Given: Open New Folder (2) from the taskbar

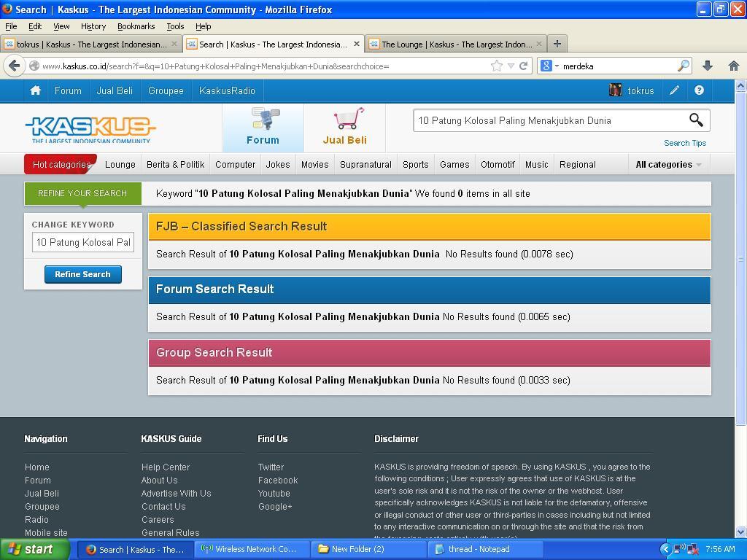Looking at the screenshot, I should (x=368, y=550).
